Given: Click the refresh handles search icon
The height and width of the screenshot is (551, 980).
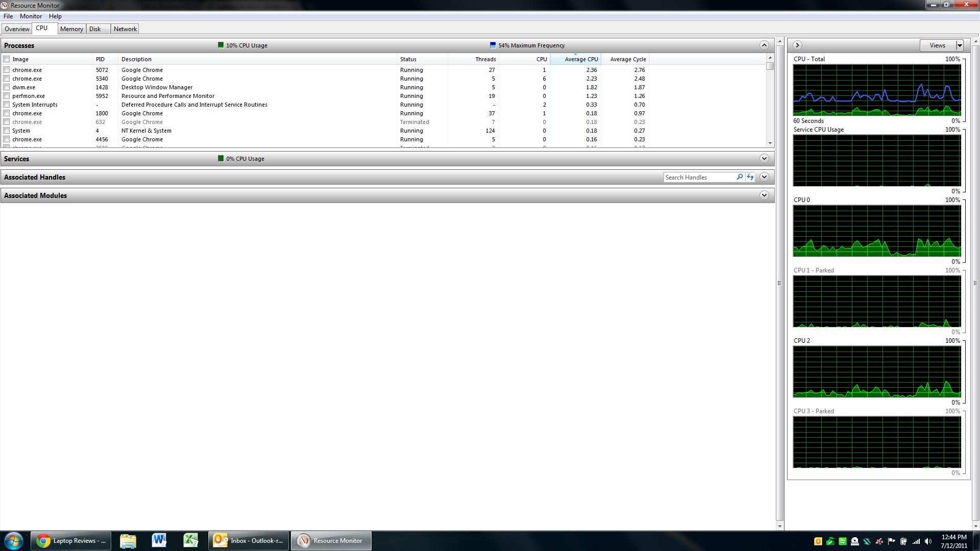Looking at the screenshot, I should 750,177.
